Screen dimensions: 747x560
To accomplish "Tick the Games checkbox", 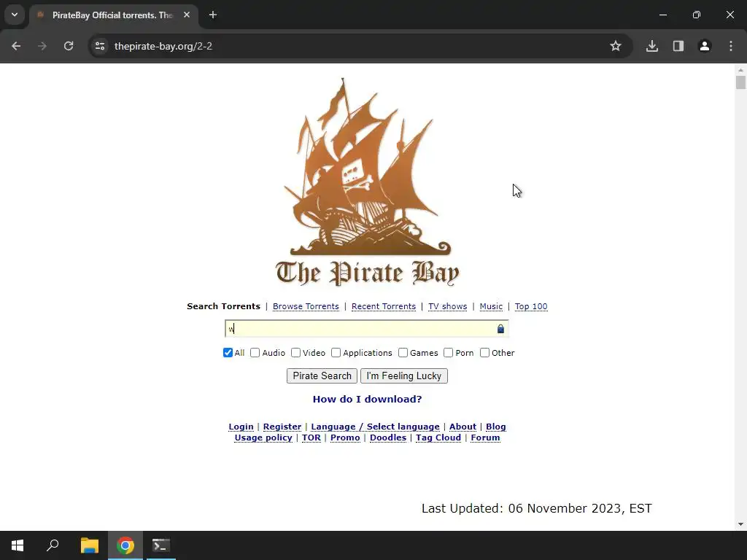I will pyautogui.click(x=403, y=353).
